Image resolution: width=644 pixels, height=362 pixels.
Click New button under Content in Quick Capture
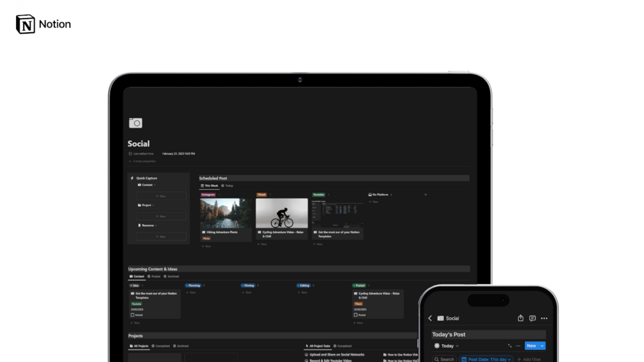coord(161,196)
